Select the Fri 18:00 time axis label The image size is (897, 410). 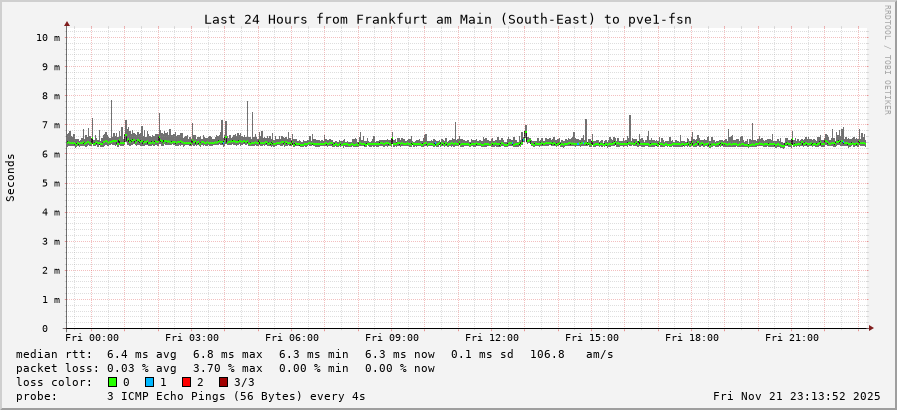692,338
